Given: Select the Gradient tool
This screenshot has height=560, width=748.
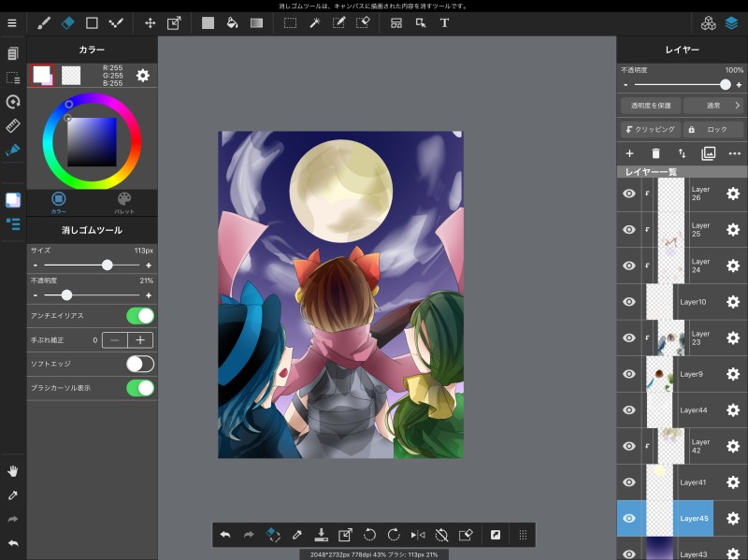Looking at the screenshot, I should pyautogui.click(x=256, y=22).
